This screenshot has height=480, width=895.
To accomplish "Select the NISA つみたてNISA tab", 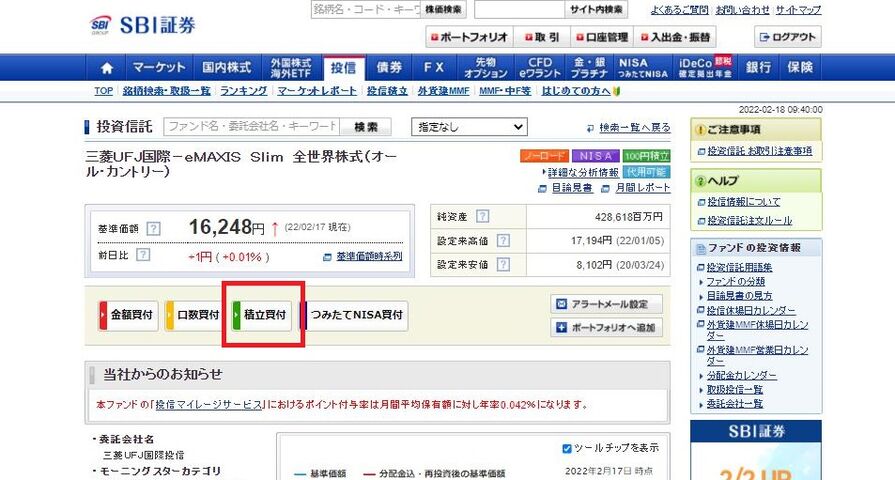I will 643,67.
